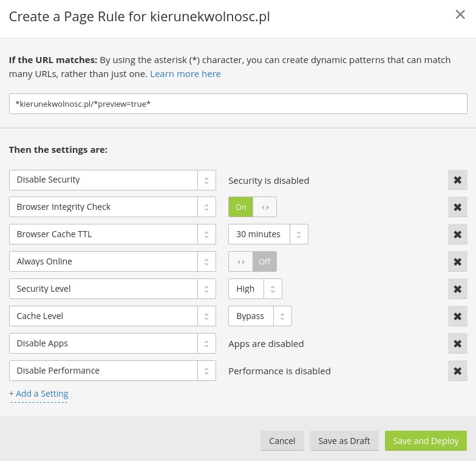Delete the Browser Integrity Check setting

pyautogui.click(x=457, y=207)
